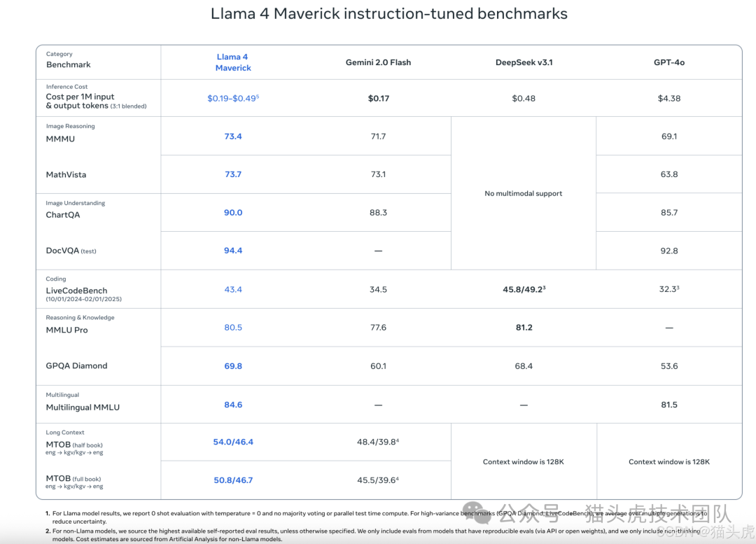
Task: Click the 'Image Reasoning' category label
Action: [71, 126]
